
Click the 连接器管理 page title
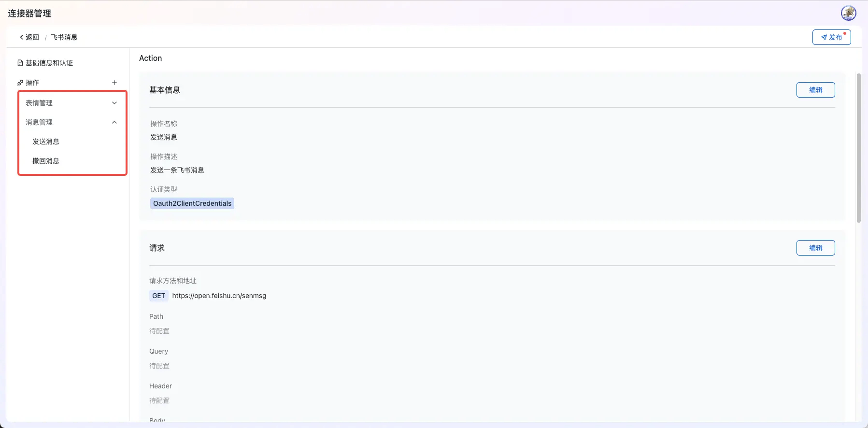point(29,14)
